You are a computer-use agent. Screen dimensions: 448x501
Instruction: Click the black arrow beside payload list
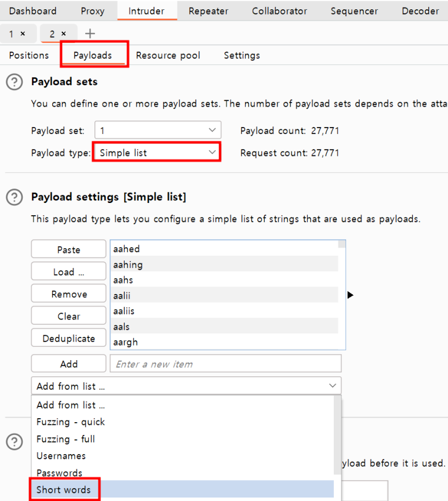pyautogui.click(x=350, y=295)
